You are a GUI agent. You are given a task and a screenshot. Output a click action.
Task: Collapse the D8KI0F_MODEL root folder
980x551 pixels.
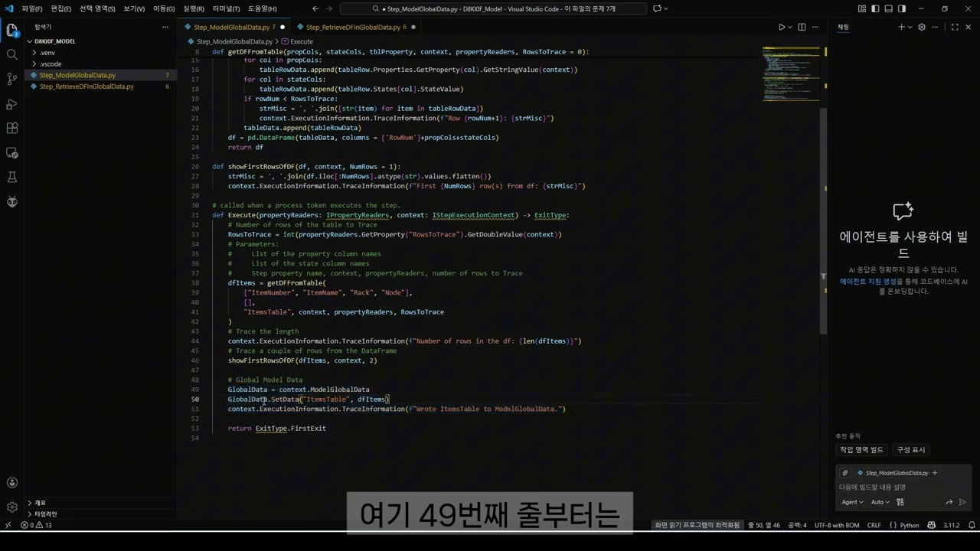[x=55, y=41]
